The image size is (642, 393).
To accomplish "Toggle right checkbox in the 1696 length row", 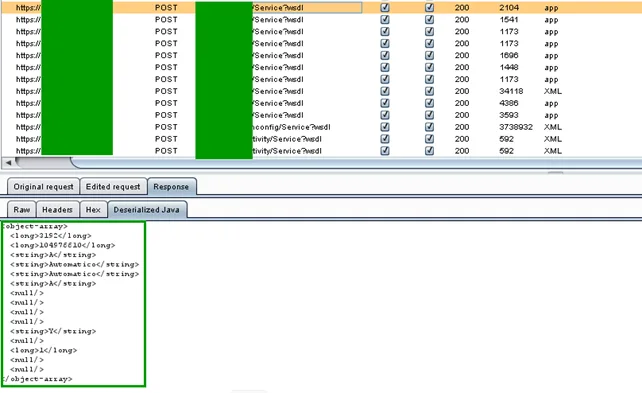I will [430, 55].
